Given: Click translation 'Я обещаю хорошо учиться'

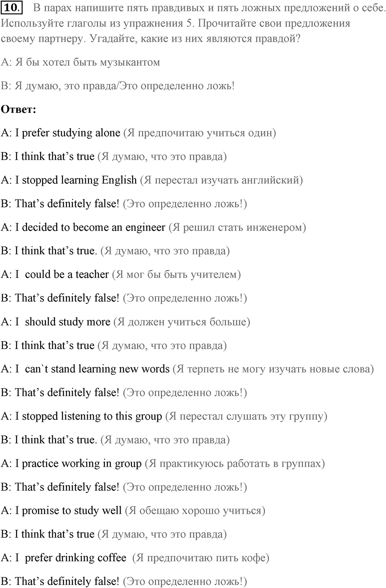Looking at the screenshot, I should pos(195,510).
